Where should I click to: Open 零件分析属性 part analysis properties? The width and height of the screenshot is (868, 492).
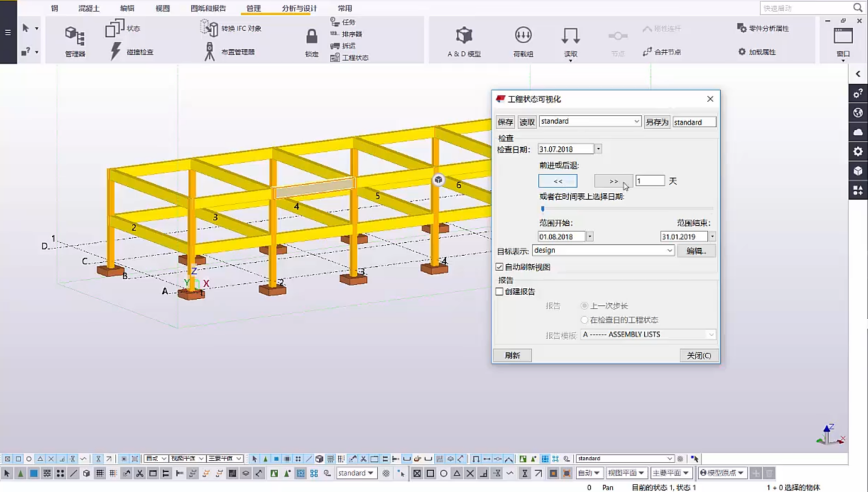pos(763,28)
